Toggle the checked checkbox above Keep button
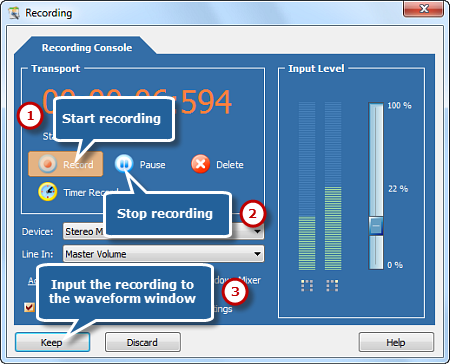The height and width of the screenshot is (364, 450). tap(29, 307)
